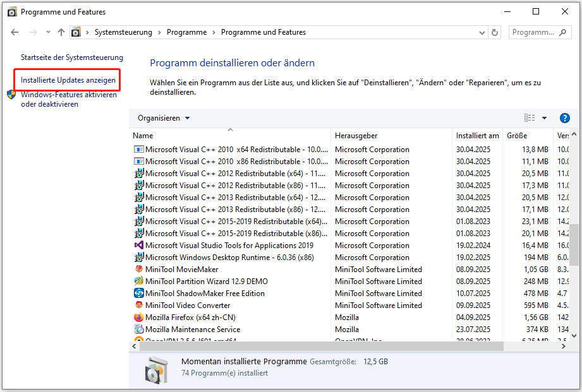Sort by Installiert am column
Image resolution: width=582 pixels, height=392 pixels.
(477, 136)
